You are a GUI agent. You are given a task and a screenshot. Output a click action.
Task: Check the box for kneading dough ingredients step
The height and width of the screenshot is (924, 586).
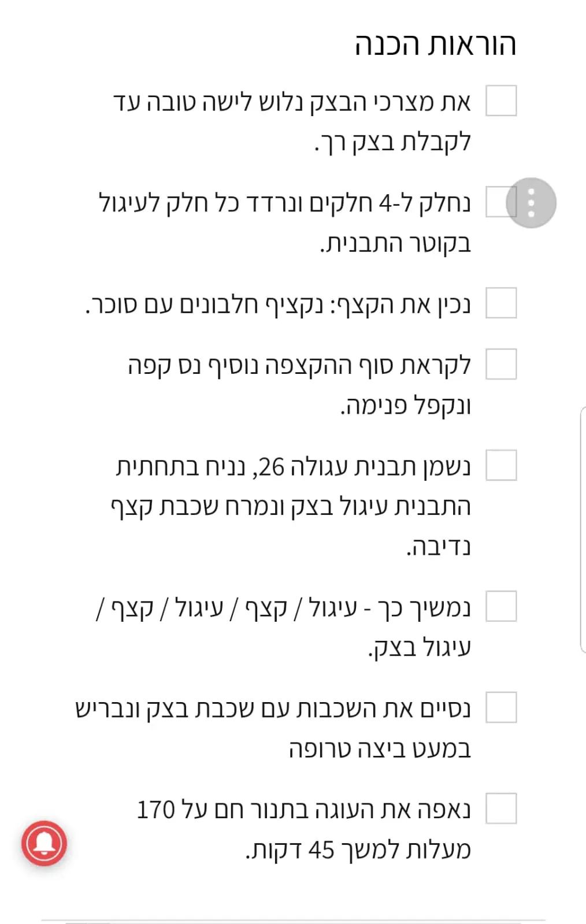pos(500,101)
